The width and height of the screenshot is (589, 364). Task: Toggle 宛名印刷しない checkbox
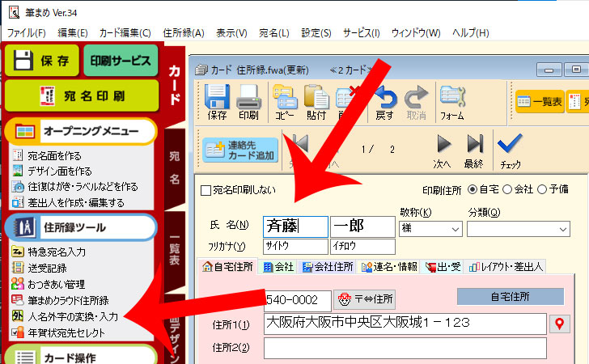point(206,190)
